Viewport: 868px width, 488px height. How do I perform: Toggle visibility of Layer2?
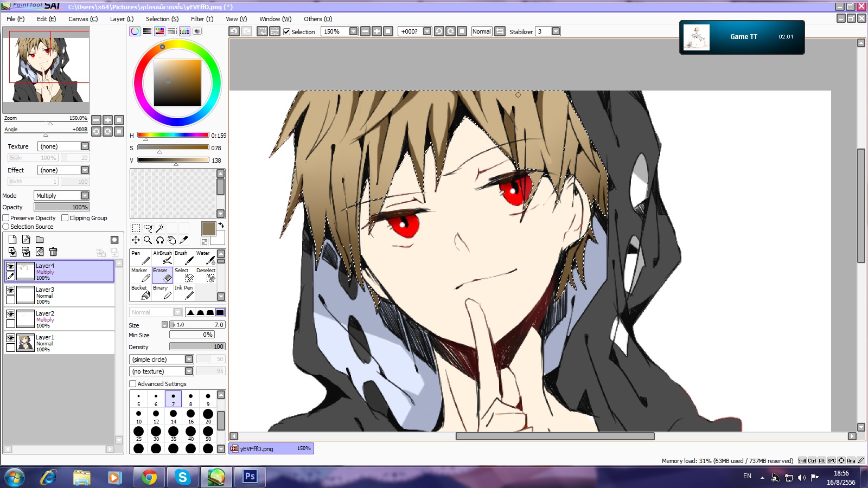(x=10, y=314)
